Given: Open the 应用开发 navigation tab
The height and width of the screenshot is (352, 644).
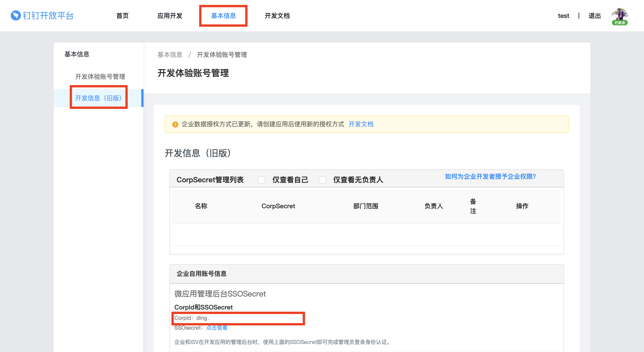Looking at the screenshot, I should click(170, 16).
